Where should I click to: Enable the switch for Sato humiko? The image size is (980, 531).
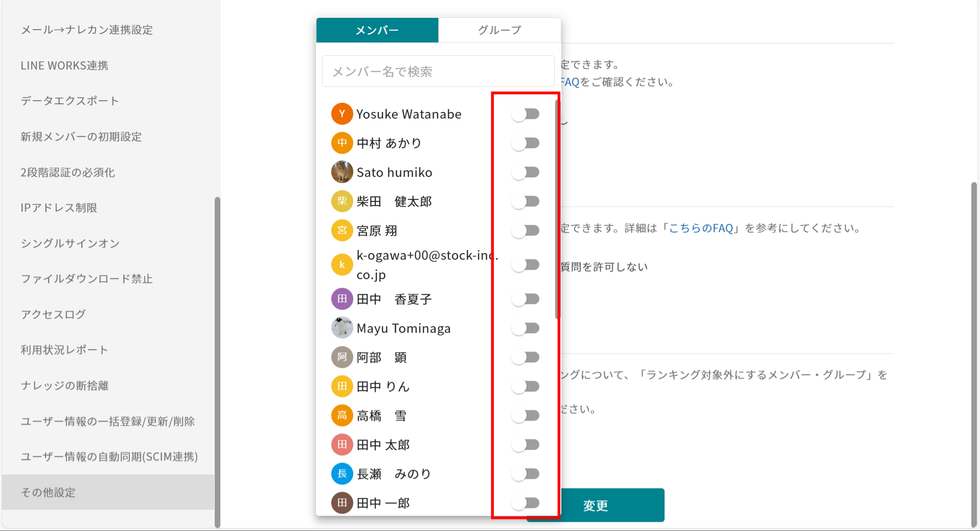tap(526, 172)
